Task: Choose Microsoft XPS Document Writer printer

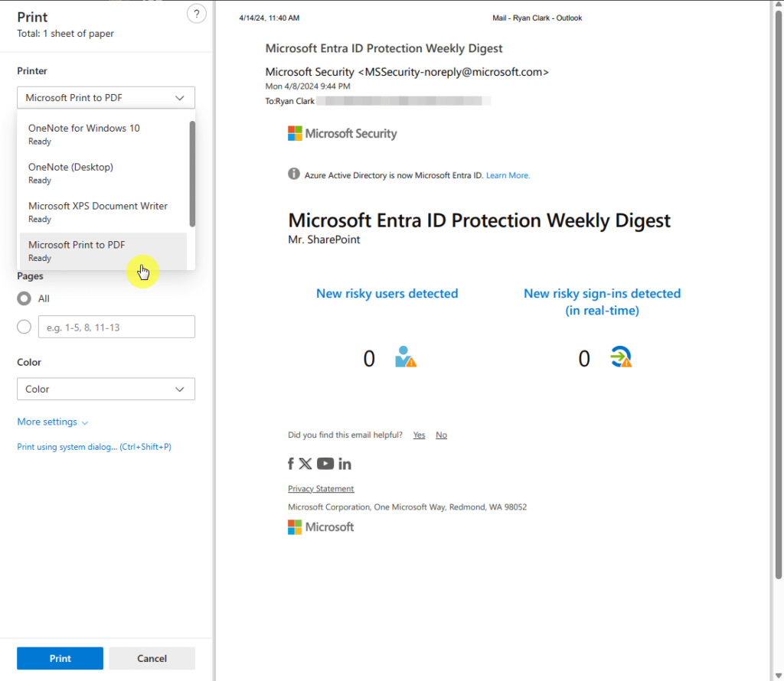Action: click(103, 213)
